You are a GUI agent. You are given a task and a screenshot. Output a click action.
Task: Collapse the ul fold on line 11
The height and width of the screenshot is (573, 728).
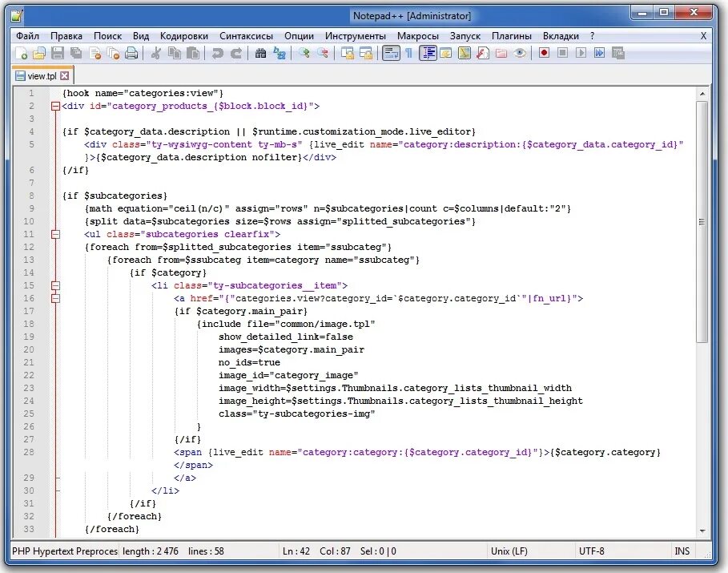(x=55, y=234)
